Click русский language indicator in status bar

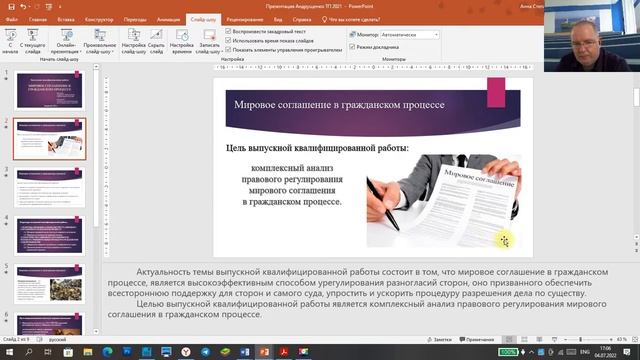(57, 339)
